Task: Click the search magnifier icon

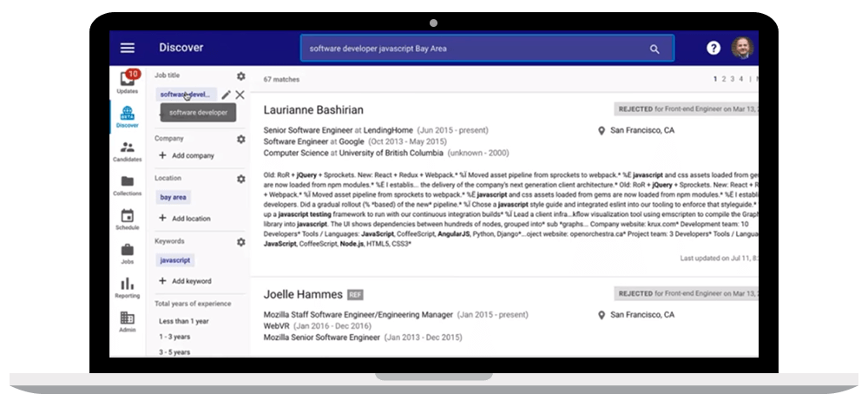Action: tap(654, 49)
